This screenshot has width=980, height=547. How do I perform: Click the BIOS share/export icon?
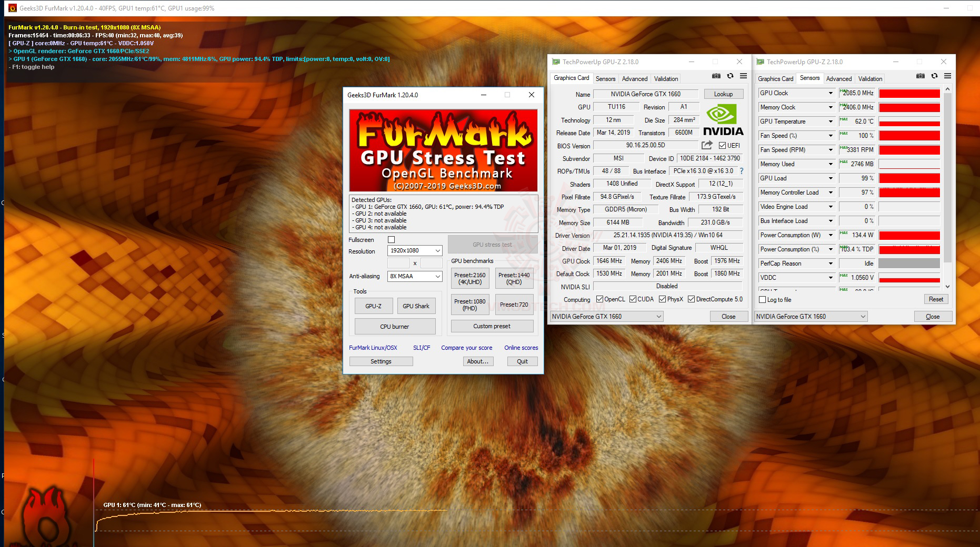(707, 145)
